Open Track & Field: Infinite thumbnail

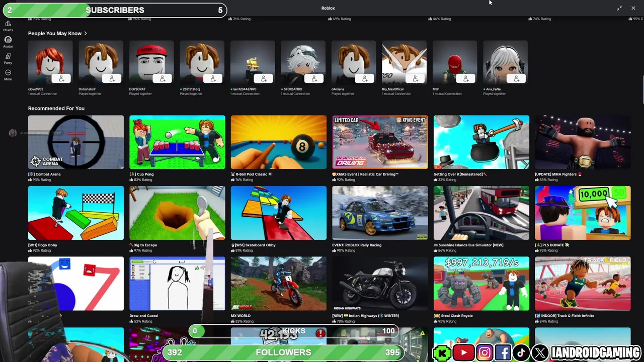click(x=583, y=284)
